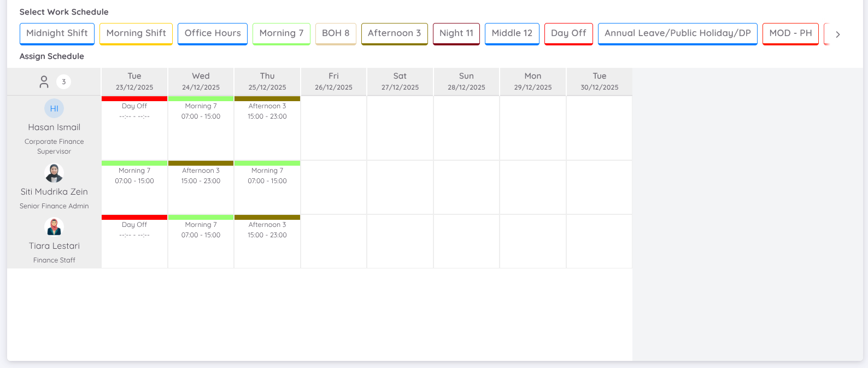
Task: Choose the Afternoon 3 schedule chip
Action: pyautogui.click(x=395, y=34)
